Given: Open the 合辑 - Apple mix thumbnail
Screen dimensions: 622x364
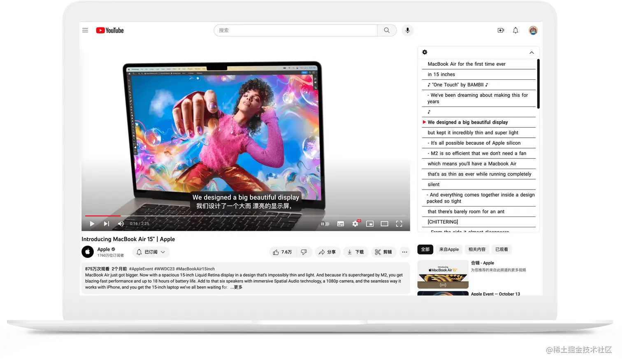Looking at the screenshot, I should click(x=443, y=274).
